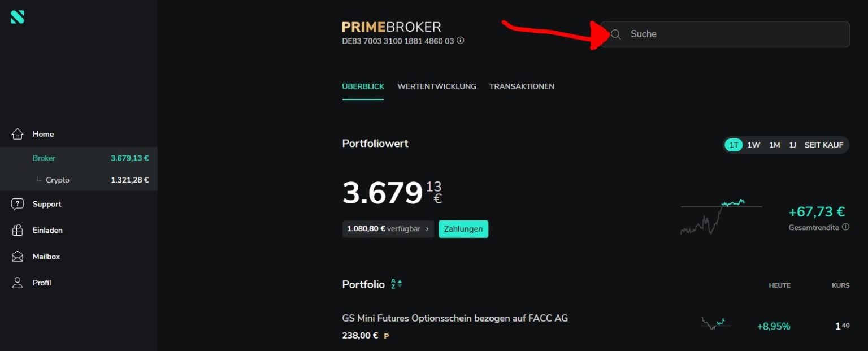Switch the chart range to 1W
This screenshot has width=868, height=351.
pyautogui.click(x=753, y=145)
